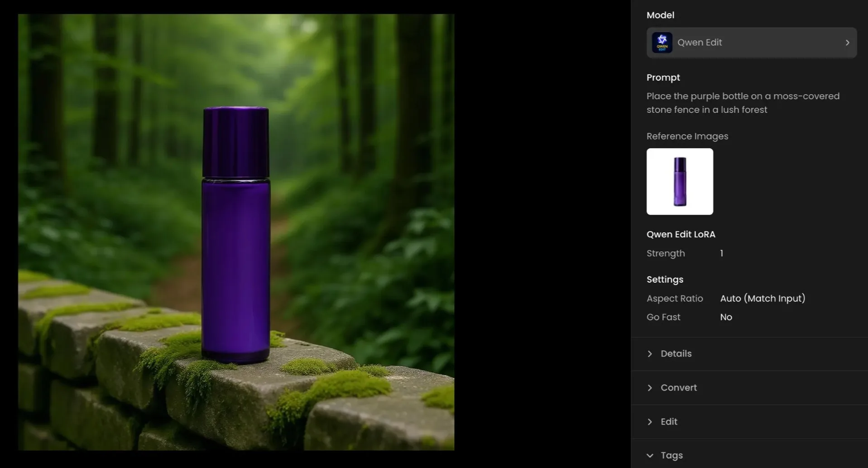Click the Settings section heading
This screenshot has height=468, width=868.
point(664,280)
